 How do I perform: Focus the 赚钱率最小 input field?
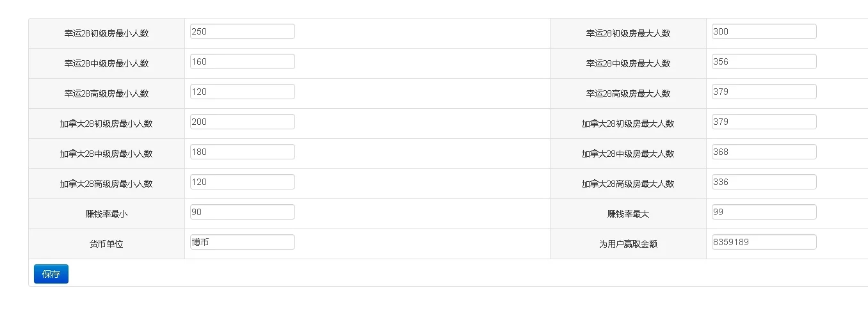[243, 212]
